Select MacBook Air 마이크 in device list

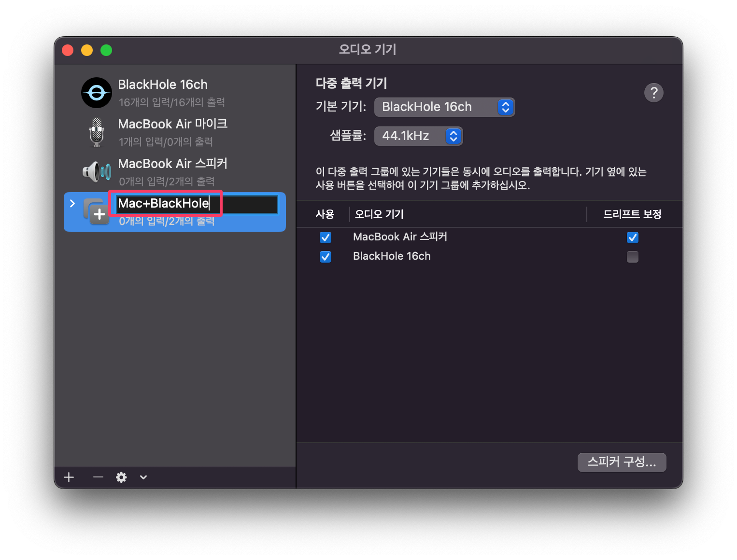pyautogui.click(x=175, y=132)
